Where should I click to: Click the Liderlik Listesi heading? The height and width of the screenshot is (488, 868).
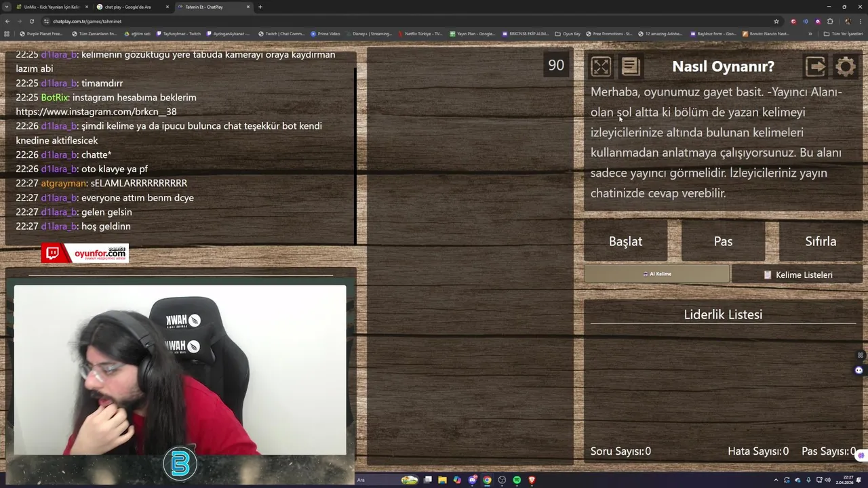pyautogui.click(x=723, y=314)
